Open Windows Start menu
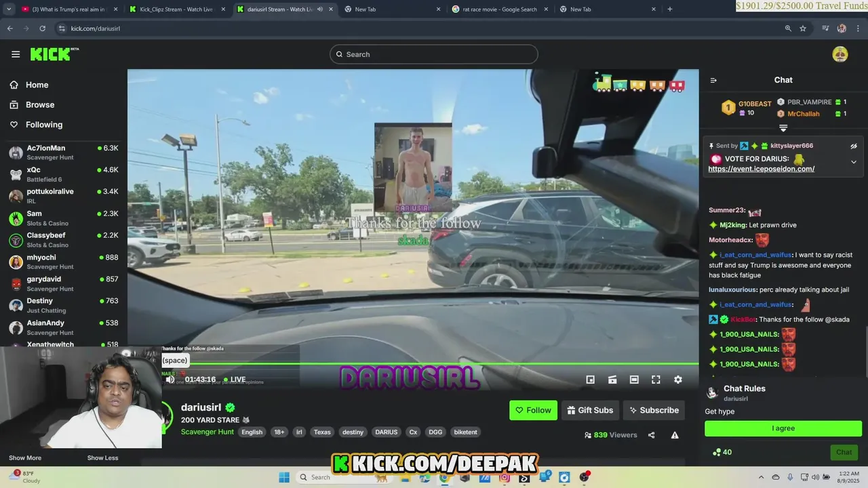Viewport: 868px width, 488px height. point(284,477)
